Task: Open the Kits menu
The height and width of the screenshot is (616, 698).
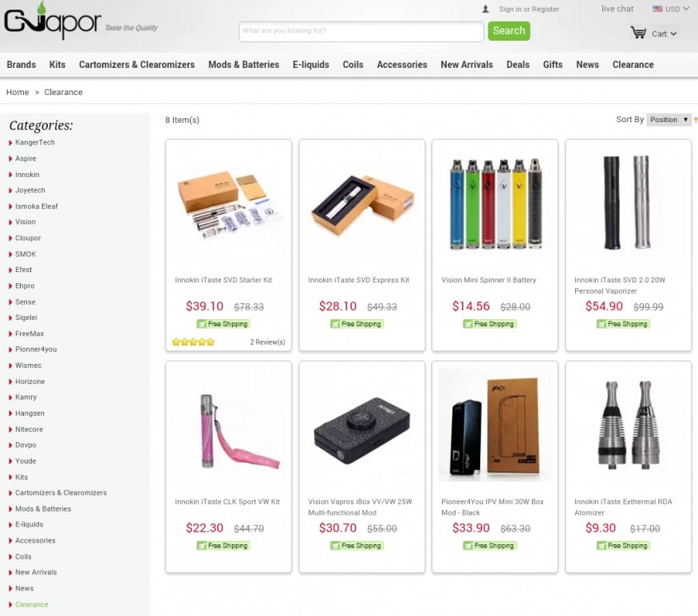Action: click(57, 65)
